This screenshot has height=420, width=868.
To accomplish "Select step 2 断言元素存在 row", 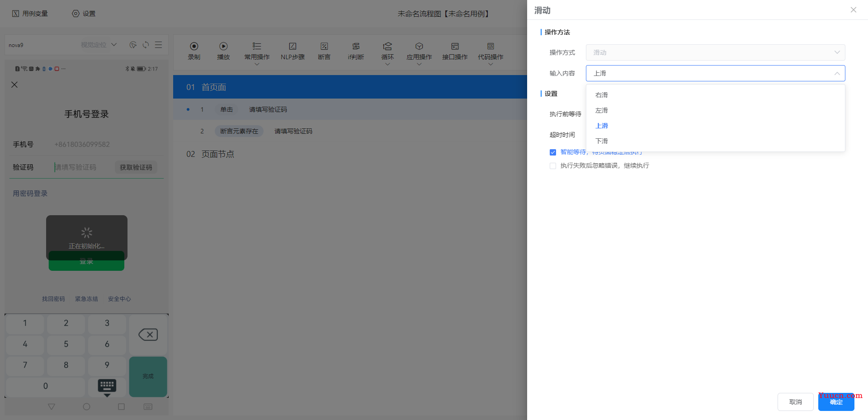I will 350,131.
